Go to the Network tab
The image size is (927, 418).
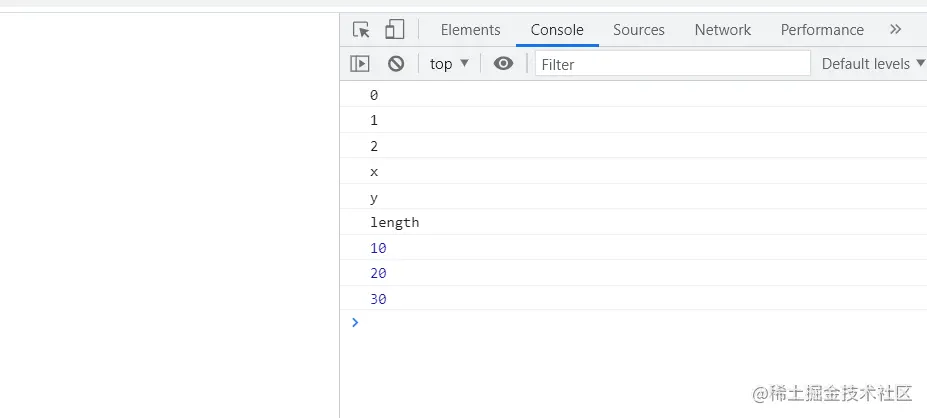tap(723, 30)
